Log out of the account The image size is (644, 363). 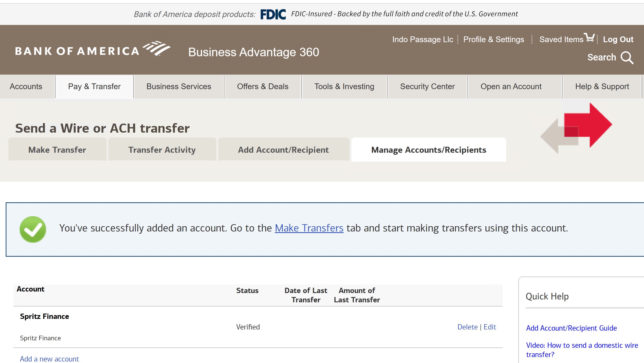click(x=618, y=39)
